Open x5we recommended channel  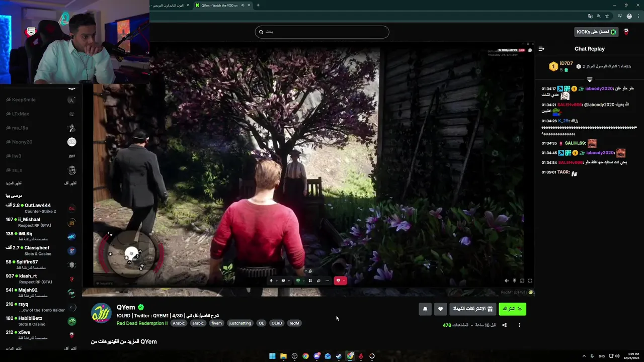(x=41, y=335)
